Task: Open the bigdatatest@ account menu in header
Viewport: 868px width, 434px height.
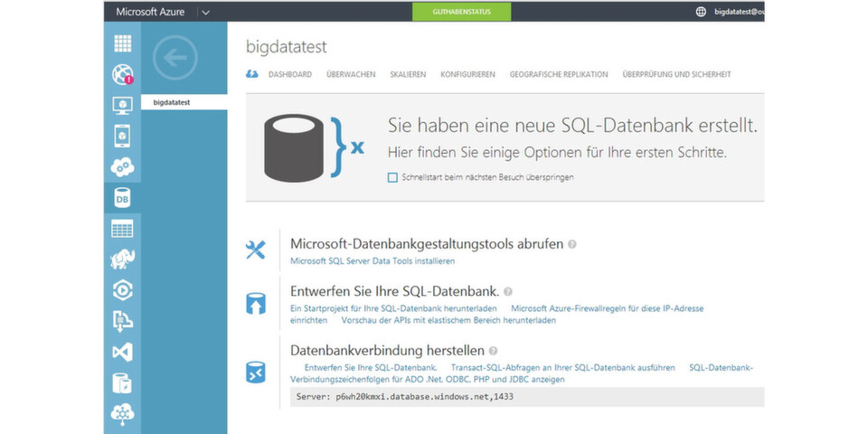Action: 739,12
